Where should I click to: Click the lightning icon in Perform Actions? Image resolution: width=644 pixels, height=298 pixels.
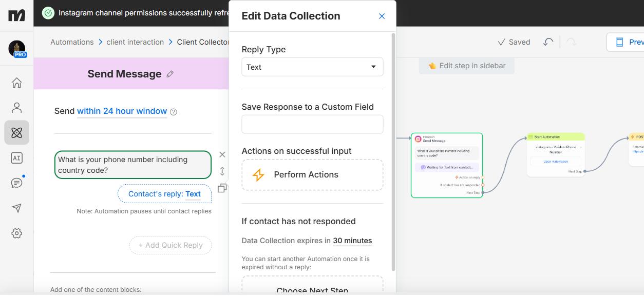(x=258, y=175)
